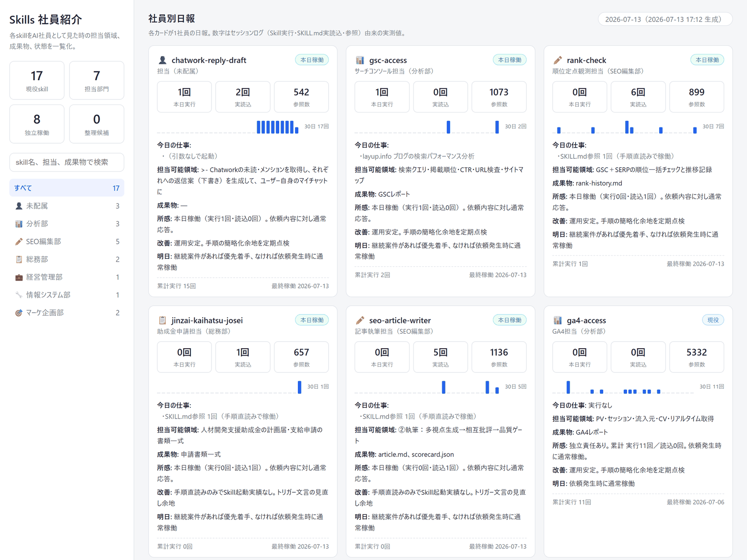Click the 2回 実読込 tile on chatwork-reply-draft
Viewport: 747px width, 560px height.
point(243,97)
